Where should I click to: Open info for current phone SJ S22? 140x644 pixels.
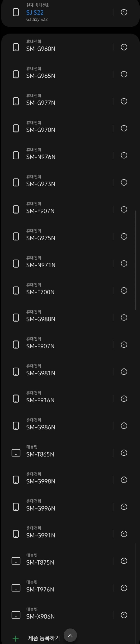click(124, 12)
